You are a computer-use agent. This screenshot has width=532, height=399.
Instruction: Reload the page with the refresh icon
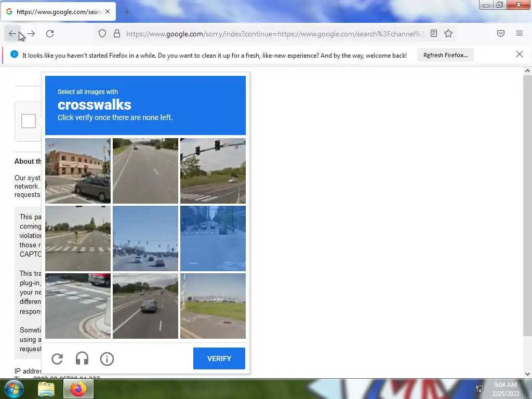[50, 34]
